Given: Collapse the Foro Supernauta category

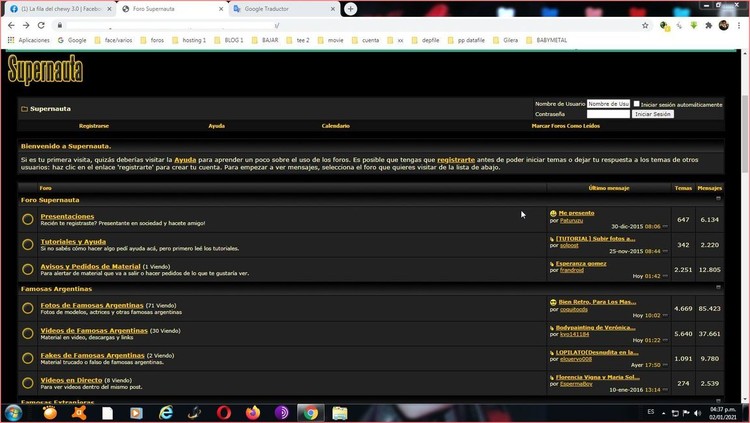Looking at the screenshot, I should click(717, 199).
